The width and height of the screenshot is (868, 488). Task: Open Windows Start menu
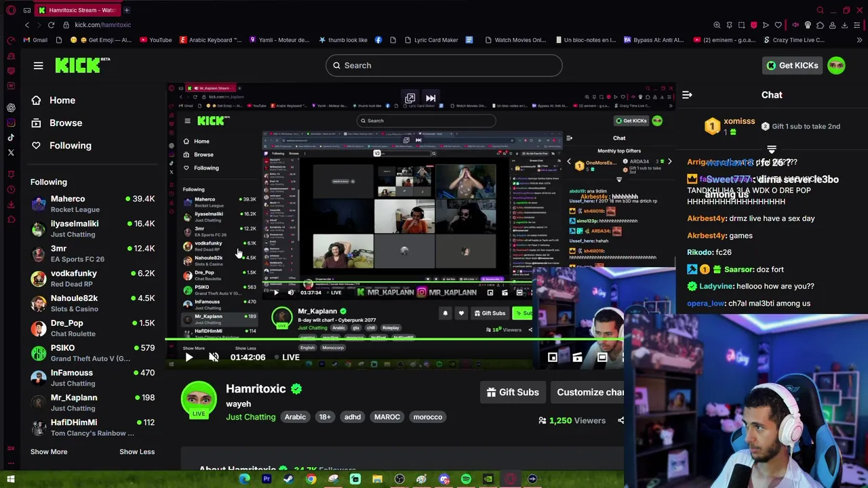[x=11, y=479]
